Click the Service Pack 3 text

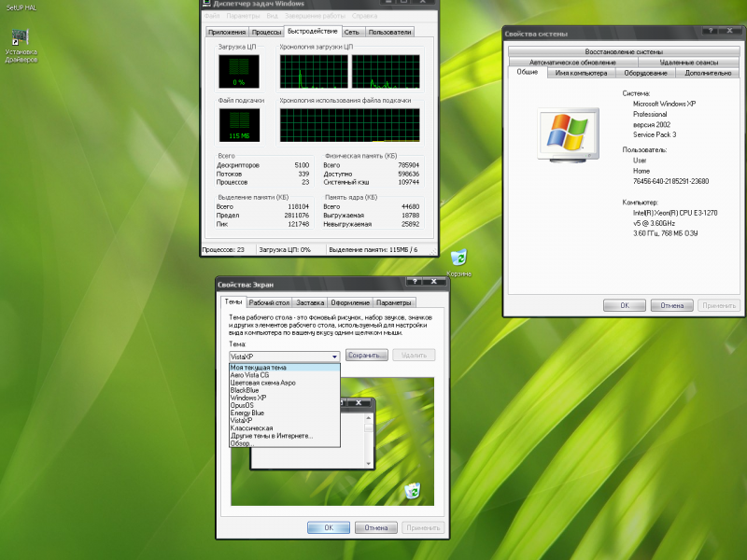point(655,134)
